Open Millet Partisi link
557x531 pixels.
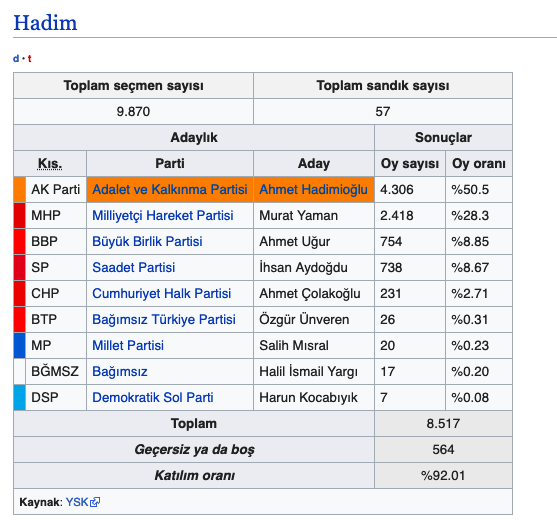tap(128, 345)
